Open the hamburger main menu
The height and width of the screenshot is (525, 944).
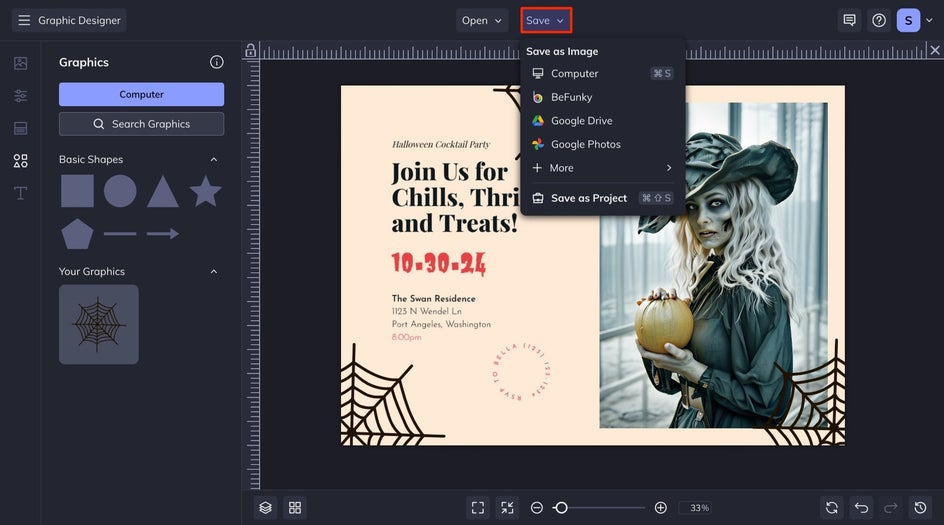(x=24, y=20)
